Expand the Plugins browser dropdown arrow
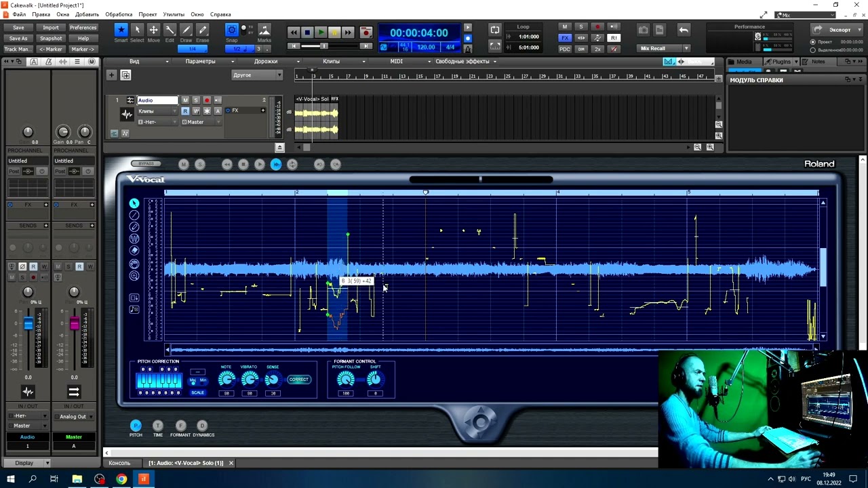Viewport: 868px width, 488px height. [796, 62]
